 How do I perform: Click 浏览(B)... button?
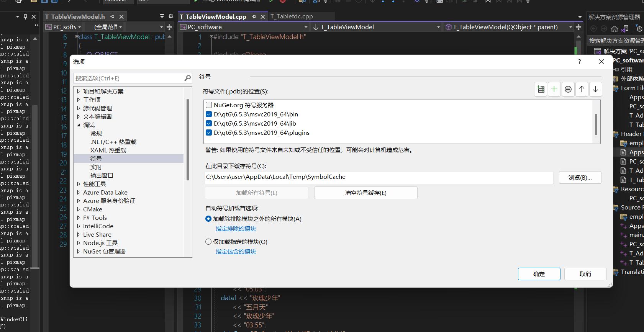(x=580, y=178)
